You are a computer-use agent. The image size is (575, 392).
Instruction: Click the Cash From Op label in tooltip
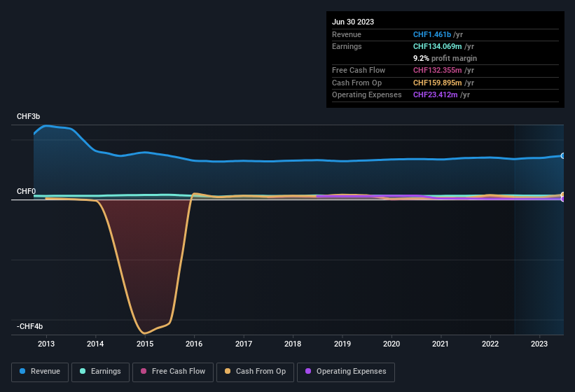click(356, 83)
